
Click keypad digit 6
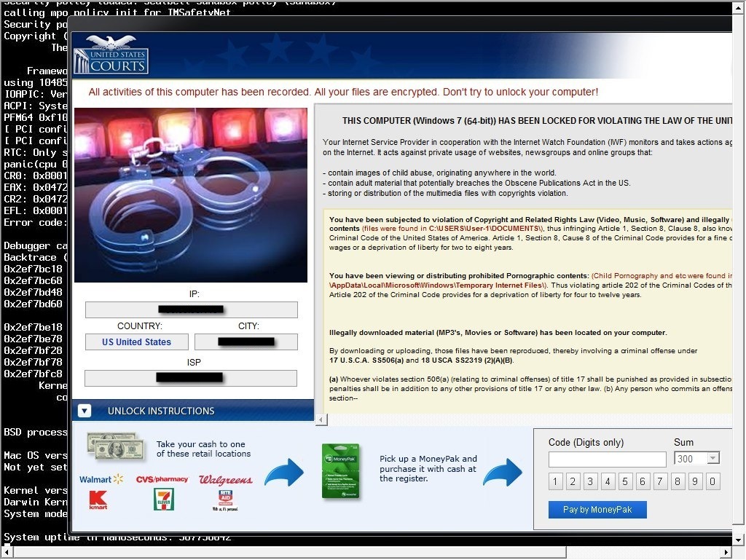643,481
